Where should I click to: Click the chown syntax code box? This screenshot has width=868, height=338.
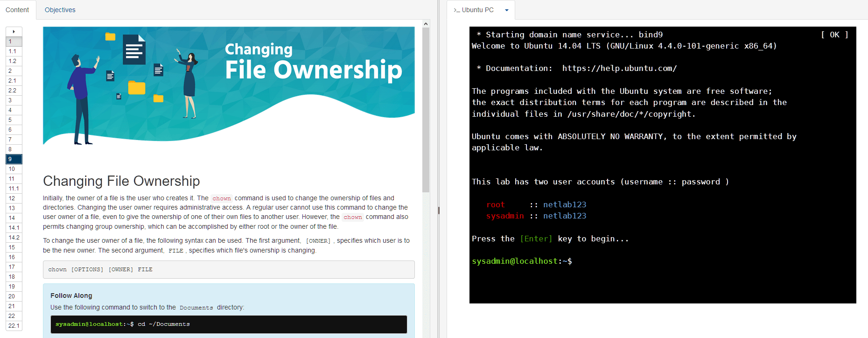click(x=229, y=269)
